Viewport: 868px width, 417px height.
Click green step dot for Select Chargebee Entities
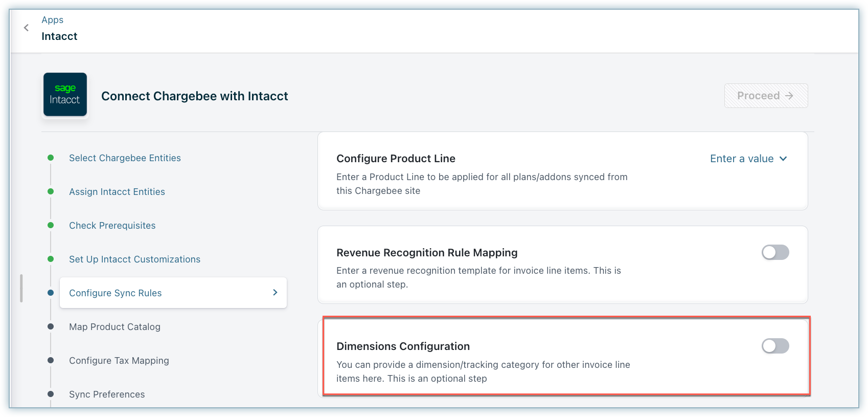point(51,158)
